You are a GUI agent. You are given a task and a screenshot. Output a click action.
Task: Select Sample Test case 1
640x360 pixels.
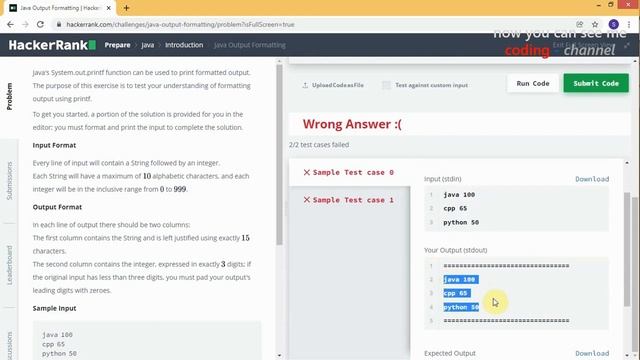click(x=349, y=200)
